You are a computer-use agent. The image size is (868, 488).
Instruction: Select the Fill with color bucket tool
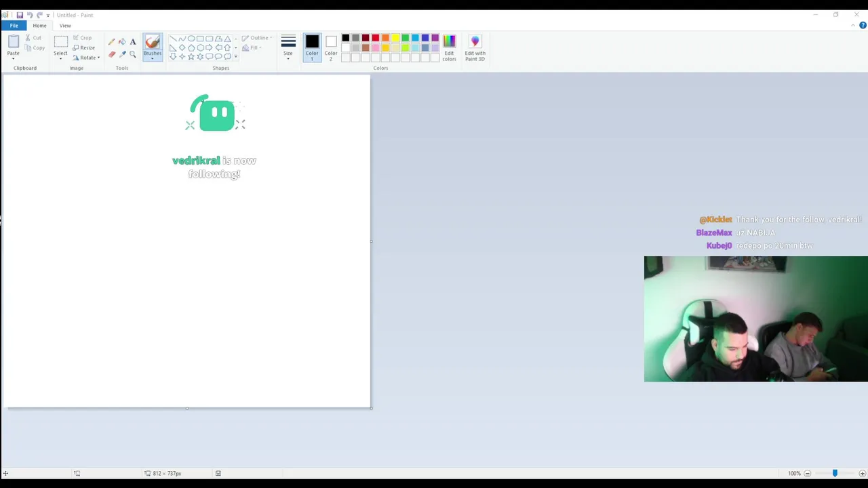(x=122, y=42)
